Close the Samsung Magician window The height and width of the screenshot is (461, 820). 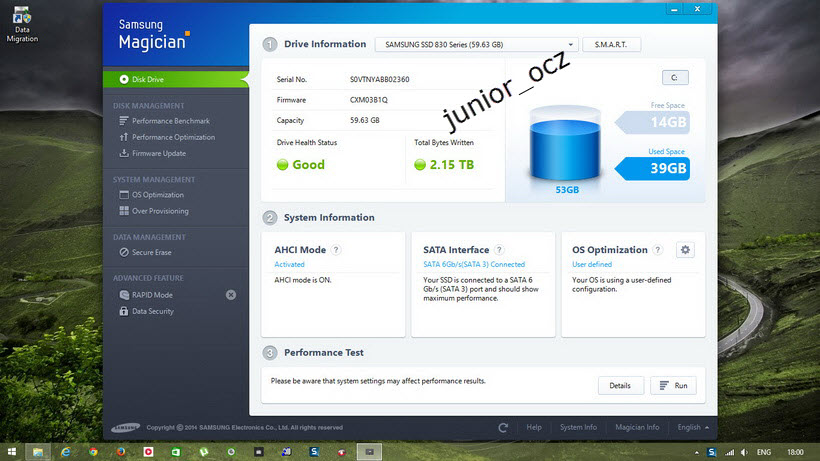click(697, 9)
